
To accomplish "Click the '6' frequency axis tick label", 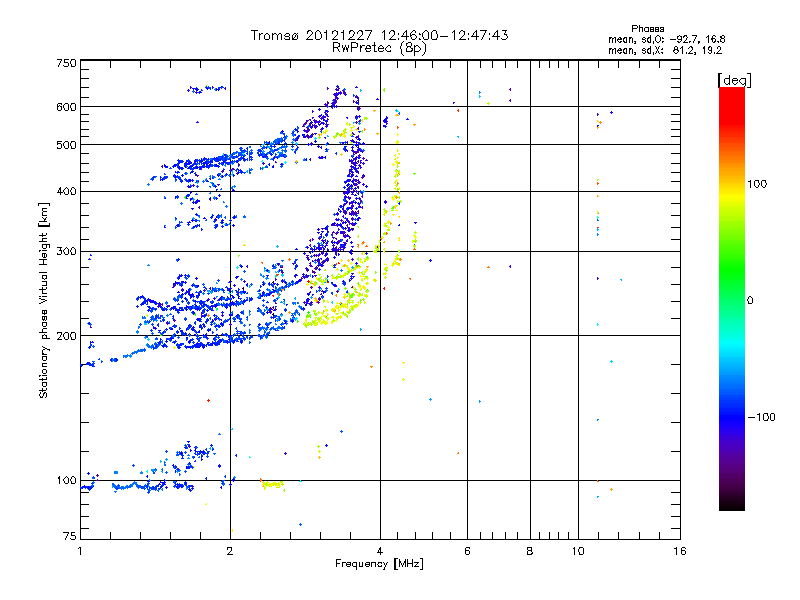I will click(467, 551).
